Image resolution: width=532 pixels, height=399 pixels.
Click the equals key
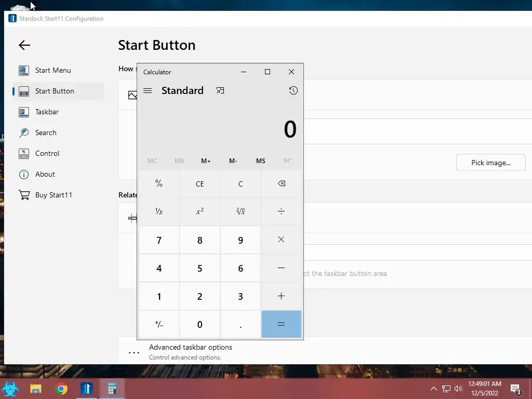pyautogui.click(x=281, y=324)
